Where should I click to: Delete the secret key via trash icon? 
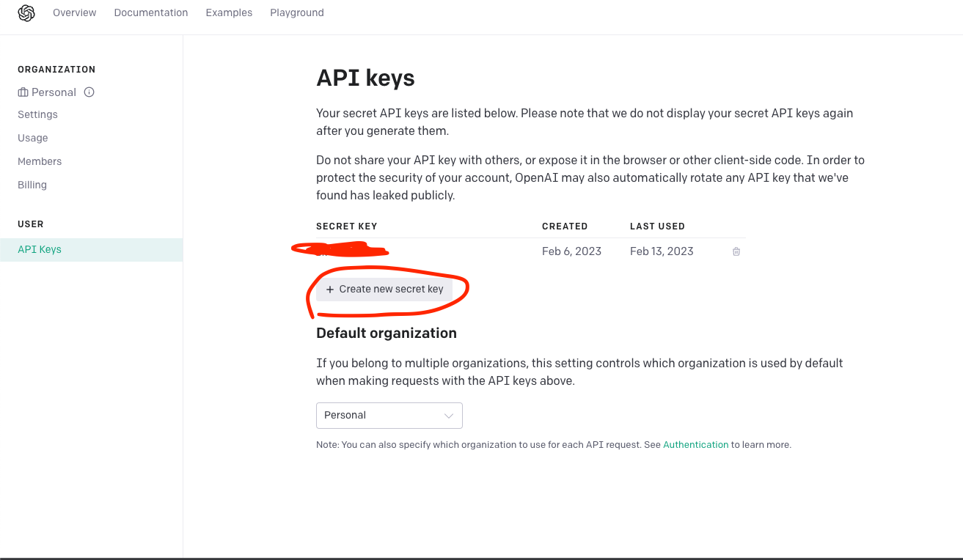point(736,251)
